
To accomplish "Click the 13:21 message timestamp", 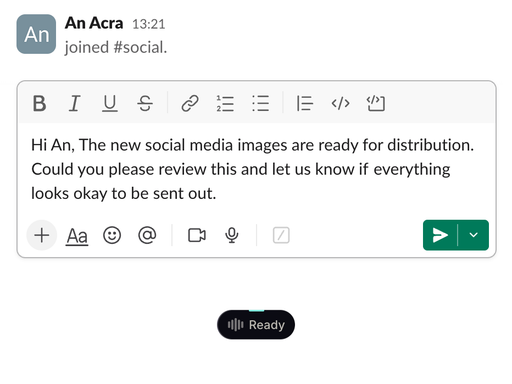I will (149, 24).
